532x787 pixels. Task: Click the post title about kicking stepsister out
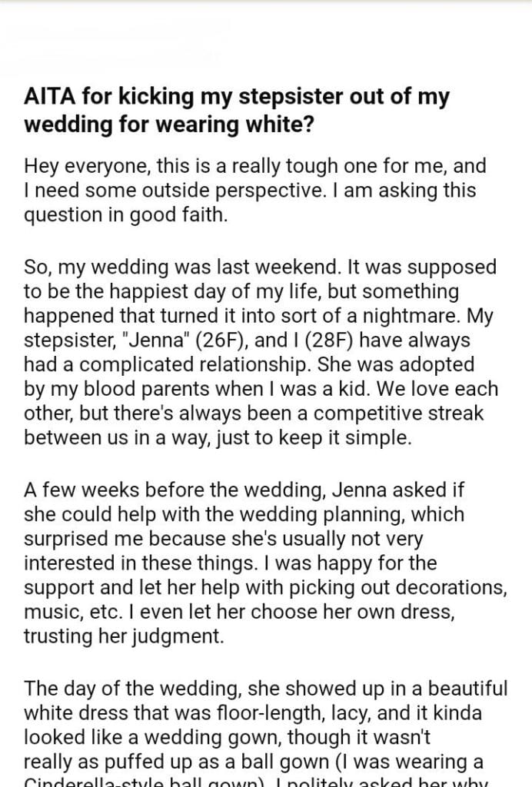coord(237,98)
